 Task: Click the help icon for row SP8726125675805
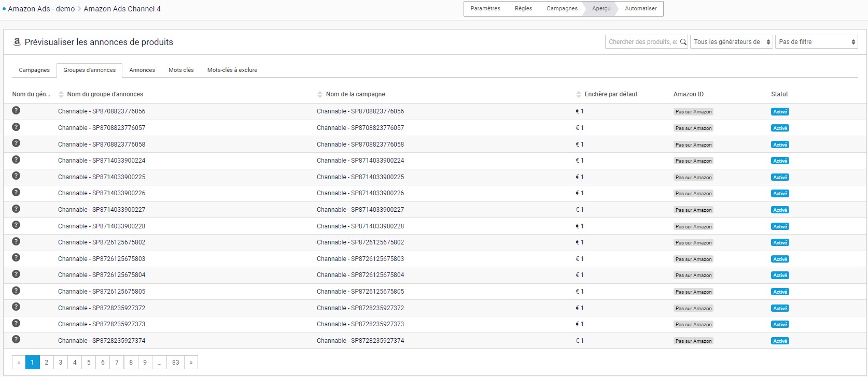[x=16, y=291]
